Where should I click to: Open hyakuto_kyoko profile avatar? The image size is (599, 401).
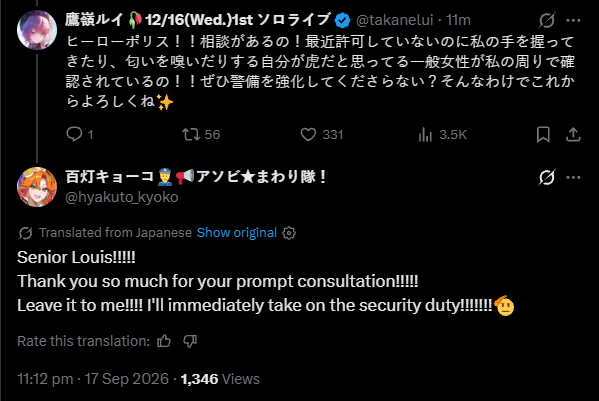coord(37,187)
